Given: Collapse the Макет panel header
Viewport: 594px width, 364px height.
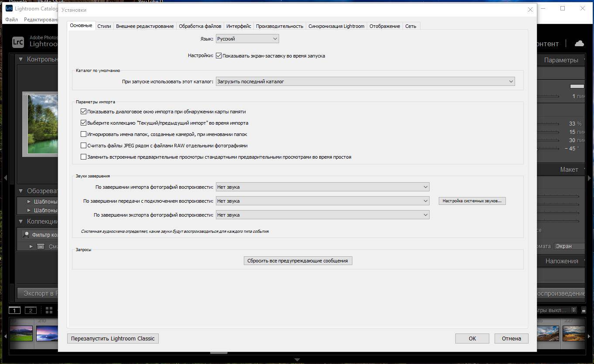Looking at the screenshot, I should coord(561,170).
